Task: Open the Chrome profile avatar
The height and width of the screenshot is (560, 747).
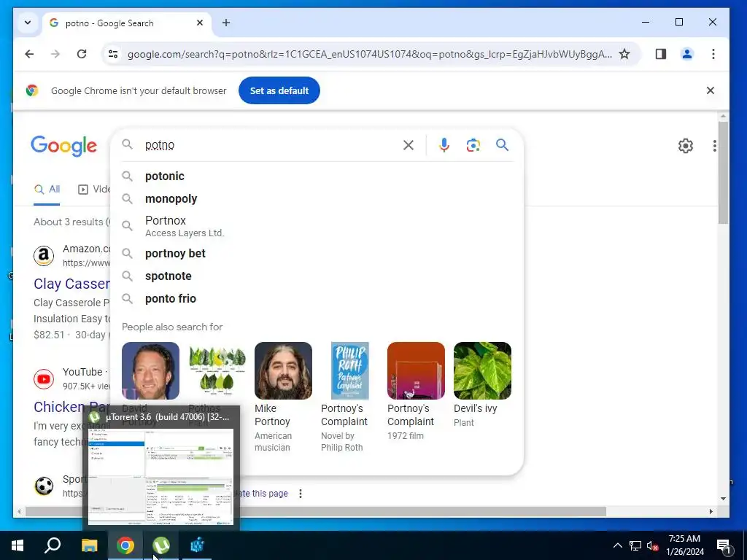Action: 687,54
